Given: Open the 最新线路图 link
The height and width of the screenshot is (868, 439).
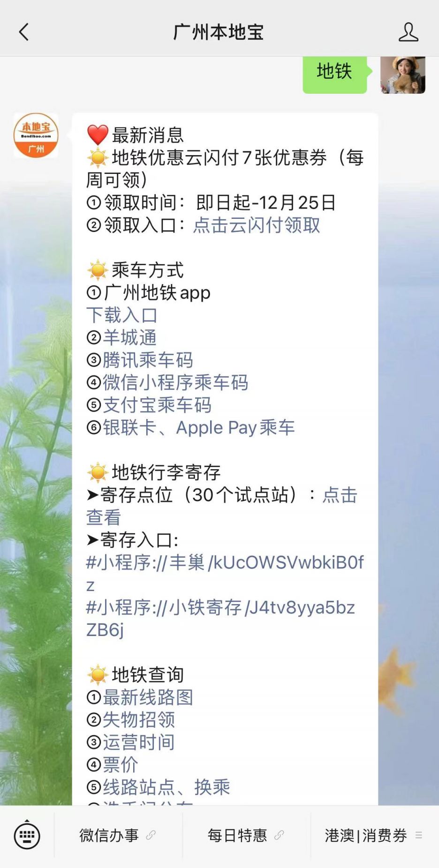Looking at the screenshot, I should point(148,697).
